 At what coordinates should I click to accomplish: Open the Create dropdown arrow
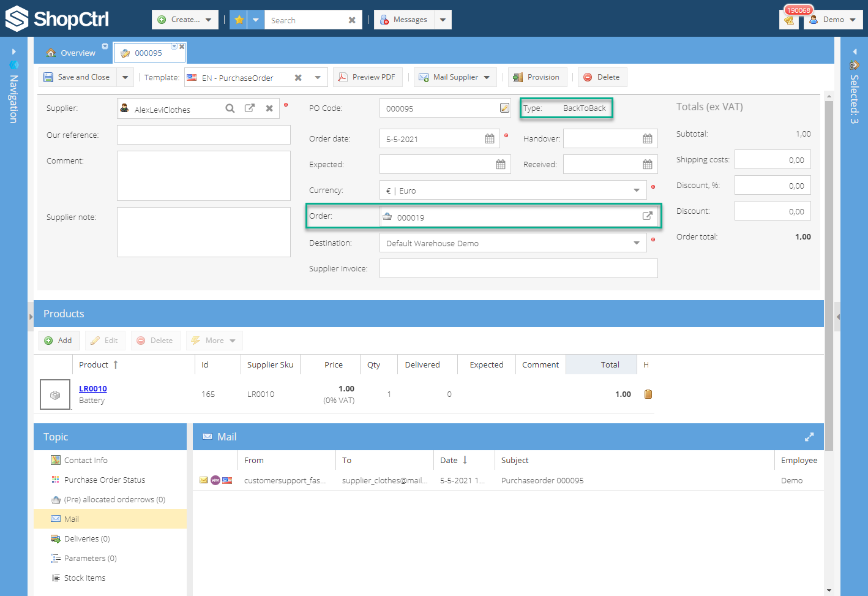(209, 20)
